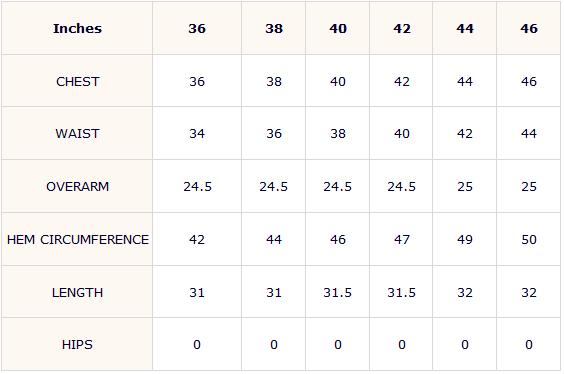
Task: Click the waist value 34 cell
Action: click(197, 133)
